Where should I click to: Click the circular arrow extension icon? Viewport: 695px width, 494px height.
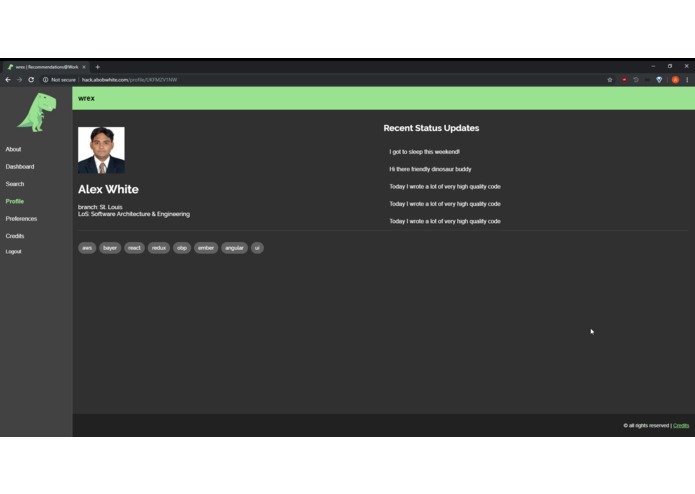(x=636, y=80)
